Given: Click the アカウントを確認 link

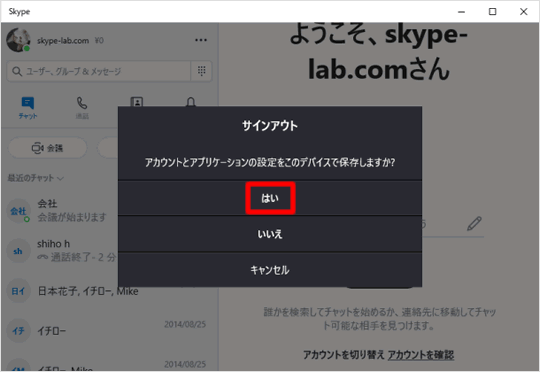Looking at the screenshot, I should 421,355.
